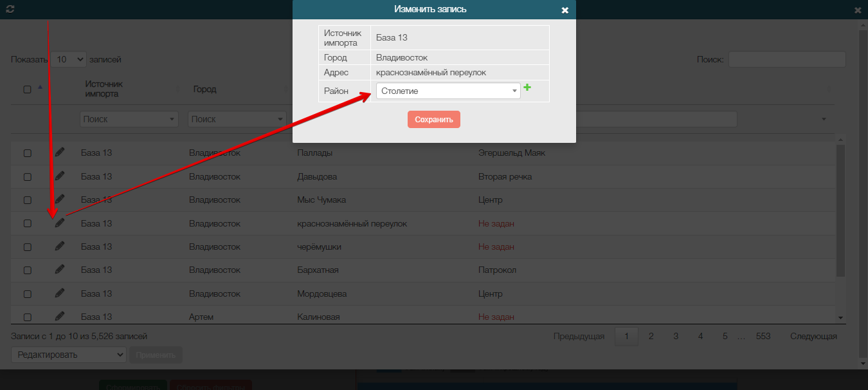The width and height of the screenshot is (868, 390).
Task: Check the box for the черёмушки row
Action: [x=28, y=247]
